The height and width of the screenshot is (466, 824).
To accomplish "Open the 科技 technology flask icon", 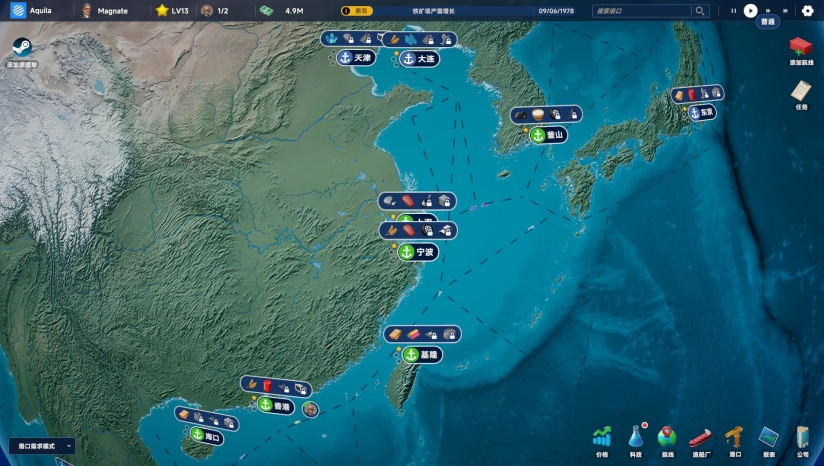I will 635,437.
